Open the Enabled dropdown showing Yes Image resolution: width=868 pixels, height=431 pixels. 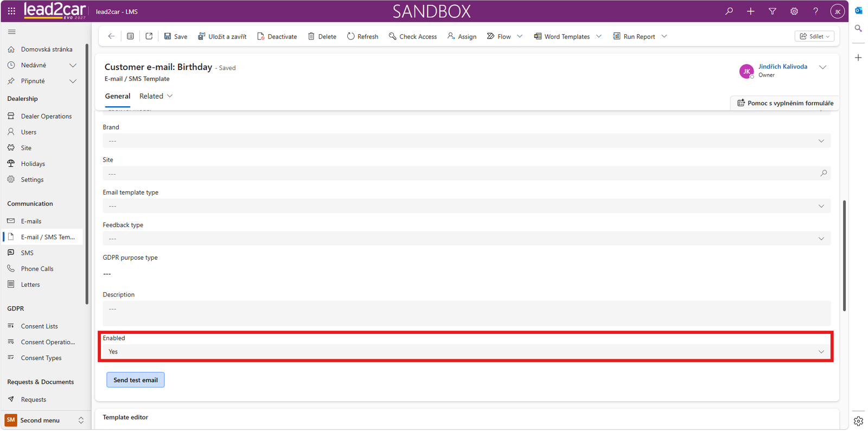[x=467, y=352]
